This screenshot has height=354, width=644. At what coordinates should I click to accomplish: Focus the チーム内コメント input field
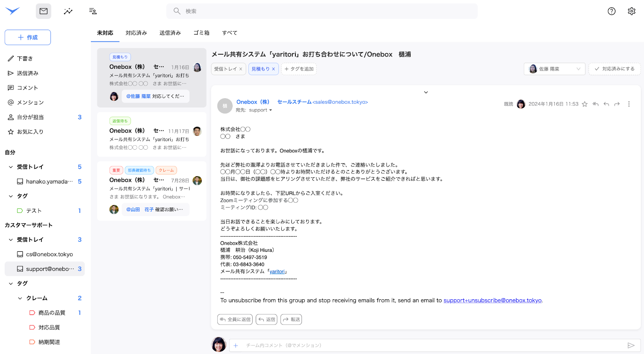[435, 345]
